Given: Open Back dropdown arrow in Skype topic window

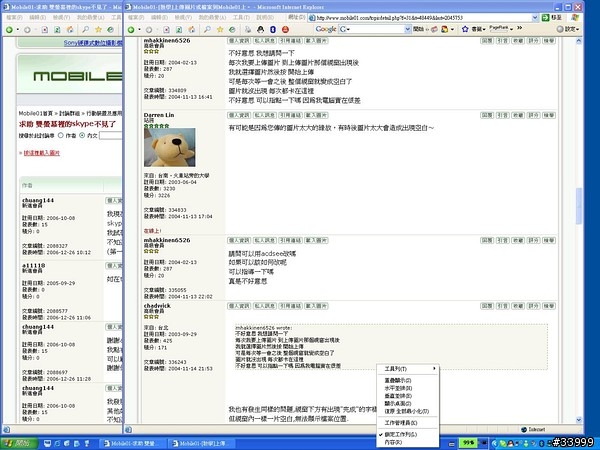Looking at the screenshot, I should pos(18,29).
